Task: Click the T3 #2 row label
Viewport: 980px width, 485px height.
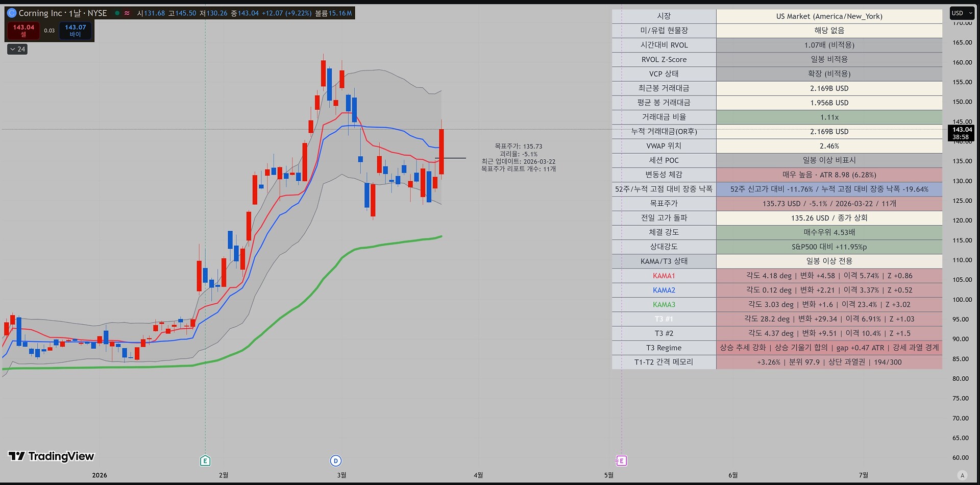Action: click(x=664, y=333)
